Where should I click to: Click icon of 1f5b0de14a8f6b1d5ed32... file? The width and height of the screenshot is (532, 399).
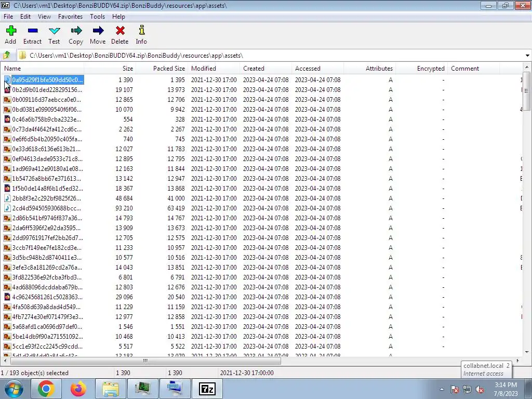(x=7, y=188)
